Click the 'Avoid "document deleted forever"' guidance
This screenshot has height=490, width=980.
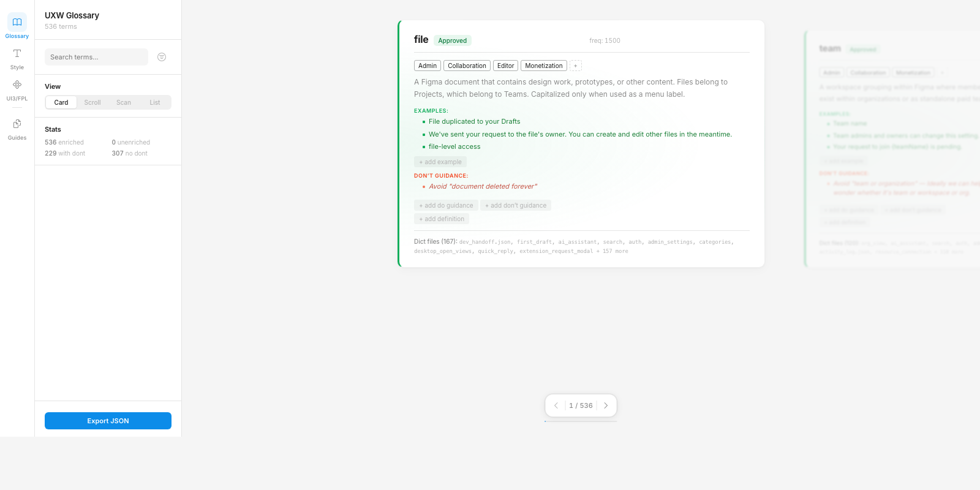pyautogui.click(x=483, y=186)
